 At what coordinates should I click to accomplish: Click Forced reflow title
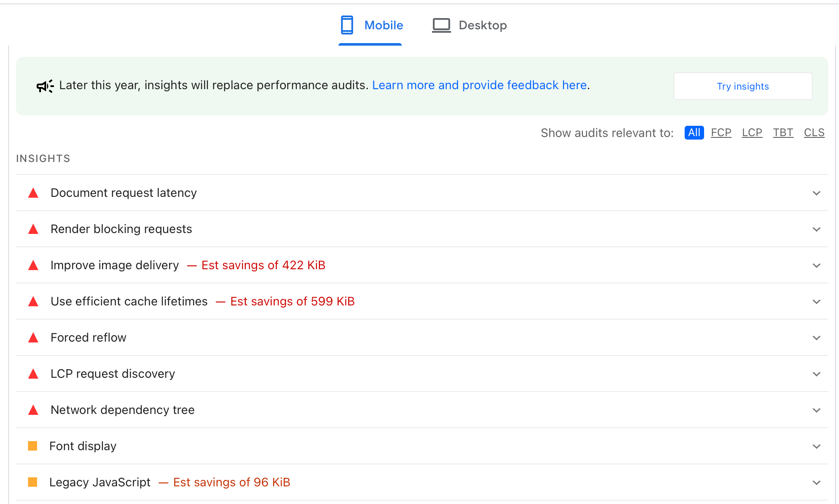point(88,338)
